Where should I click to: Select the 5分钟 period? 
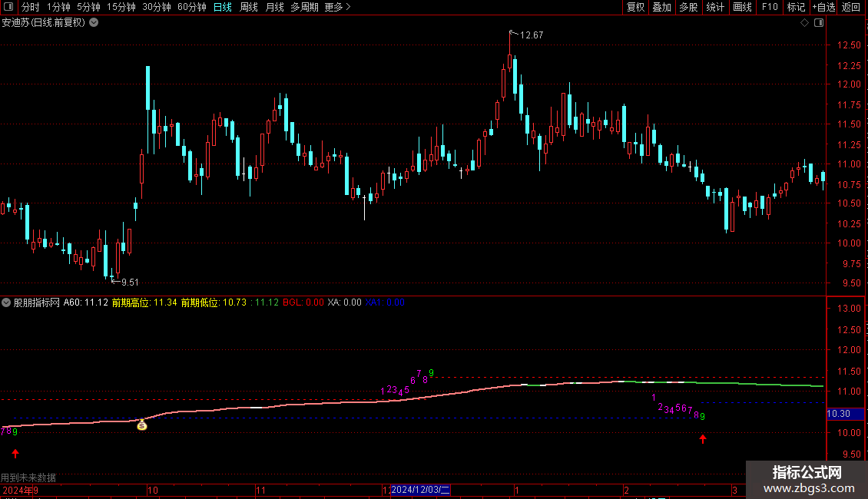click(x=88, y=7)
